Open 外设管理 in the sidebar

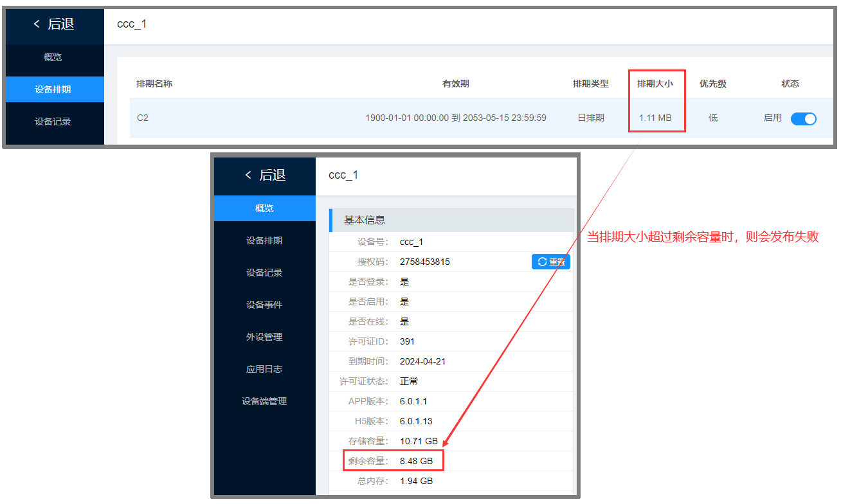coord(265,337)
